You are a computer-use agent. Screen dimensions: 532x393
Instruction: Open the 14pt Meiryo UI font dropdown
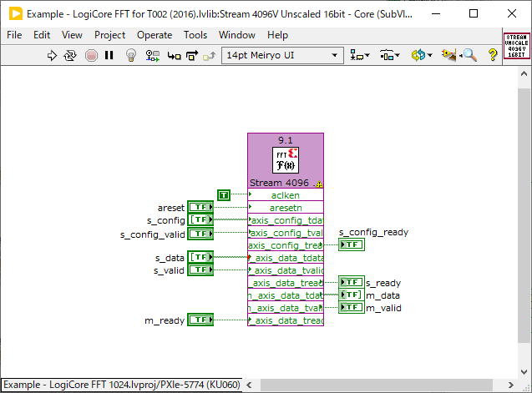coord(282,55)
